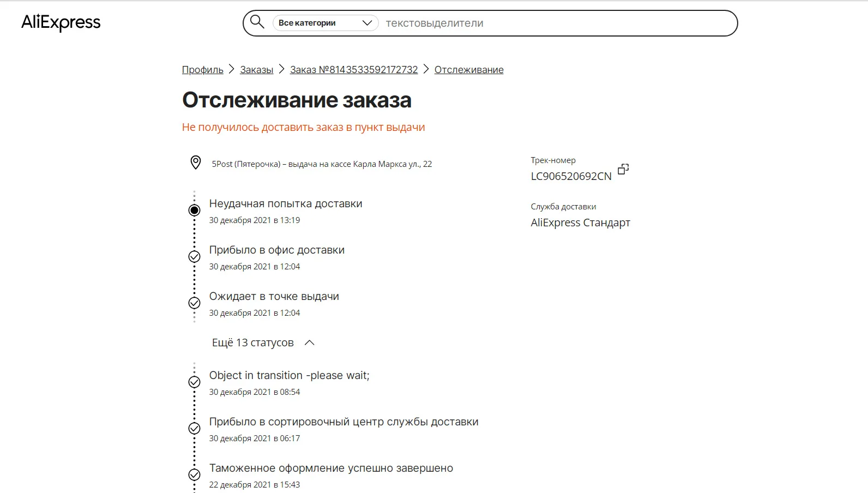Click the 'Трек-номер' label

553,160
